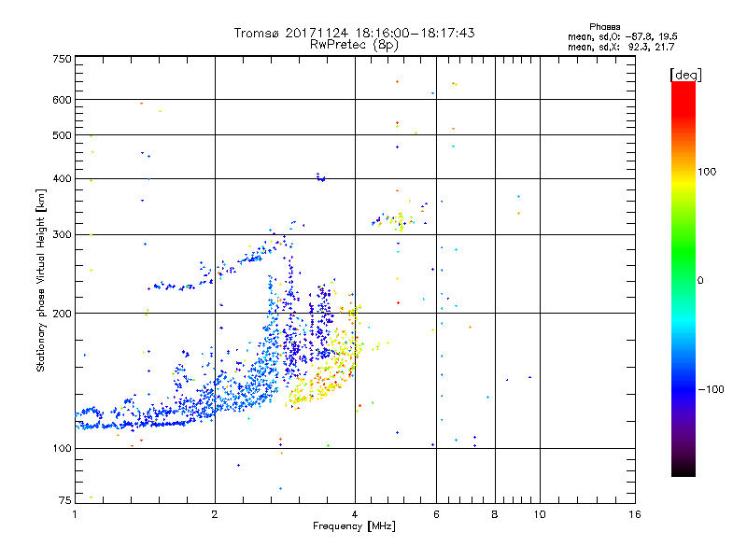This screenshot has width=747, height=560.
Task: Click the black bottom of the colorbar
Action: point(684,469)
